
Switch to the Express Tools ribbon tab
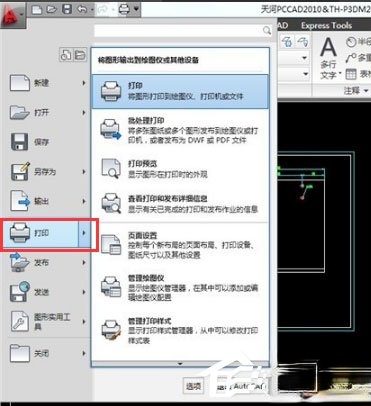326,25
